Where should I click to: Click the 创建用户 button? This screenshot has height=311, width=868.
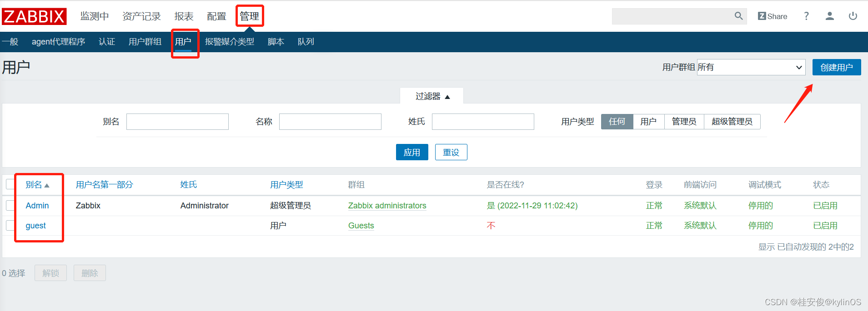(837, 67)
